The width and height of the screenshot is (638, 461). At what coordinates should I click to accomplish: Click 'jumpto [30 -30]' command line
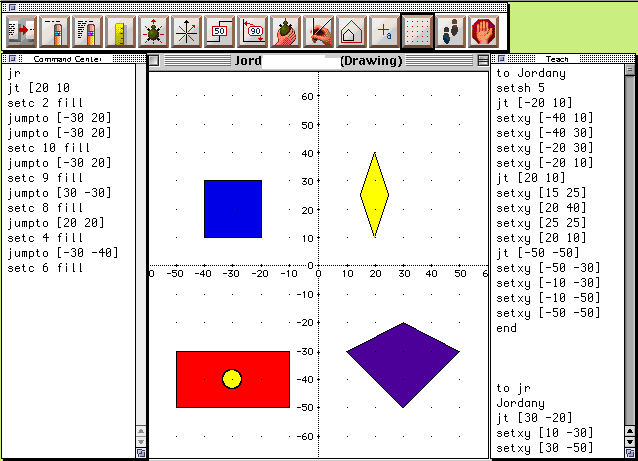tap(59, 193)
